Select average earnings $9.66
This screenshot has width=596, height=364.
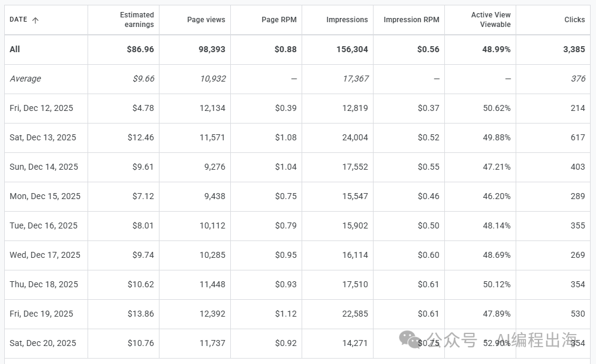pos(143,79)
